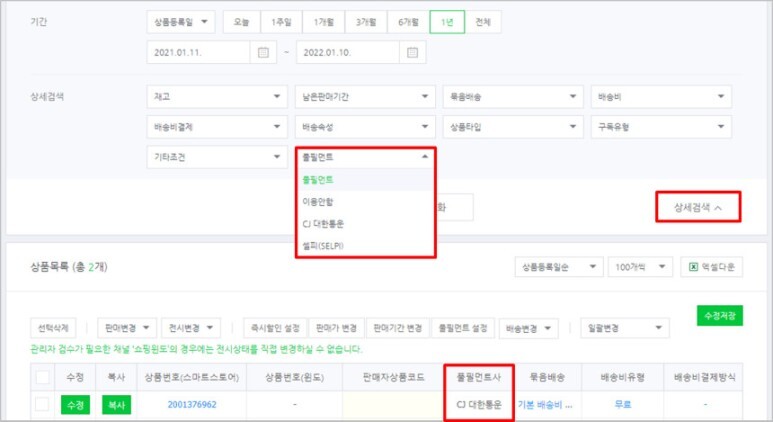Viewport: 773px width, 422px height.
Task: Open the 배송속성 filter dropdown
Action: click(365, 127)
